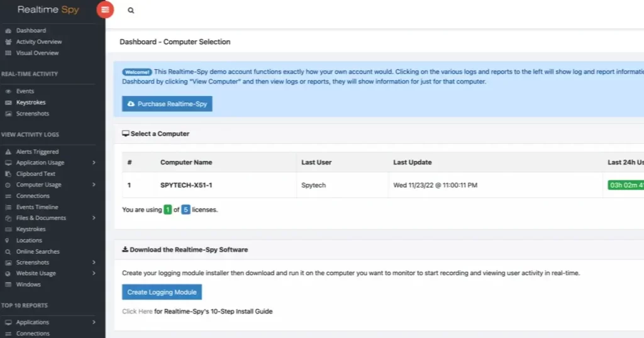The image size is (644, 338).
Task: Select computer SPYTECH-X51-1
Action: (186, 185)
